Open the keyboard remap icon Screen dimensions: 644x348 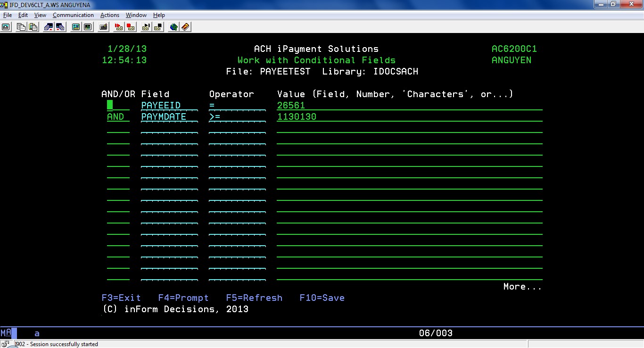104,27
